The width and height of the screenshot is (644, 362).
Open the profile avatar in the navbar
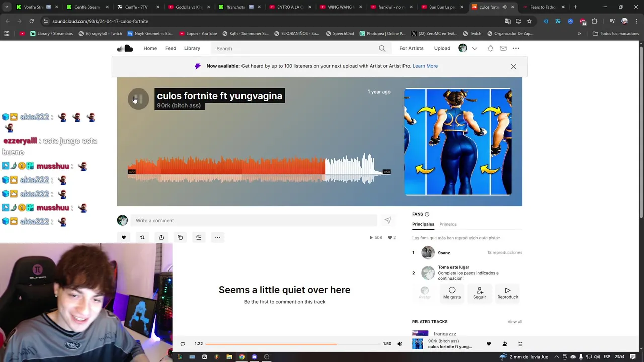(x=463, y=48)
